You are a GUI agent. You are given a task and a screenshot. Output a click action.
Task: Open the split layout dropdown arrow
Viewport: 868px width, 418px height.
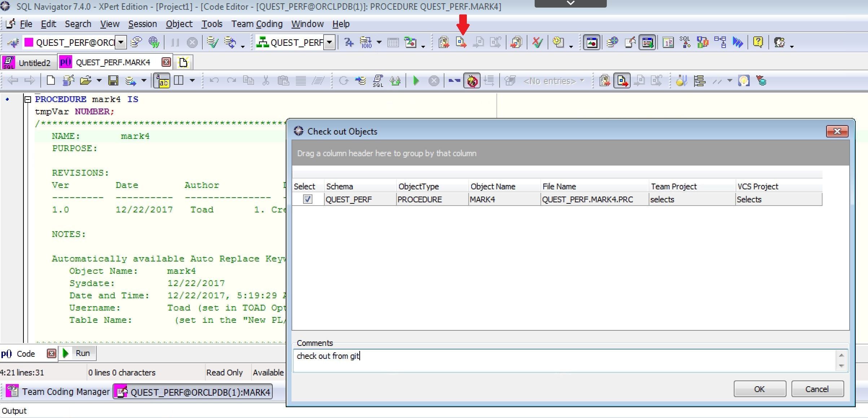(x=192, y=80)
